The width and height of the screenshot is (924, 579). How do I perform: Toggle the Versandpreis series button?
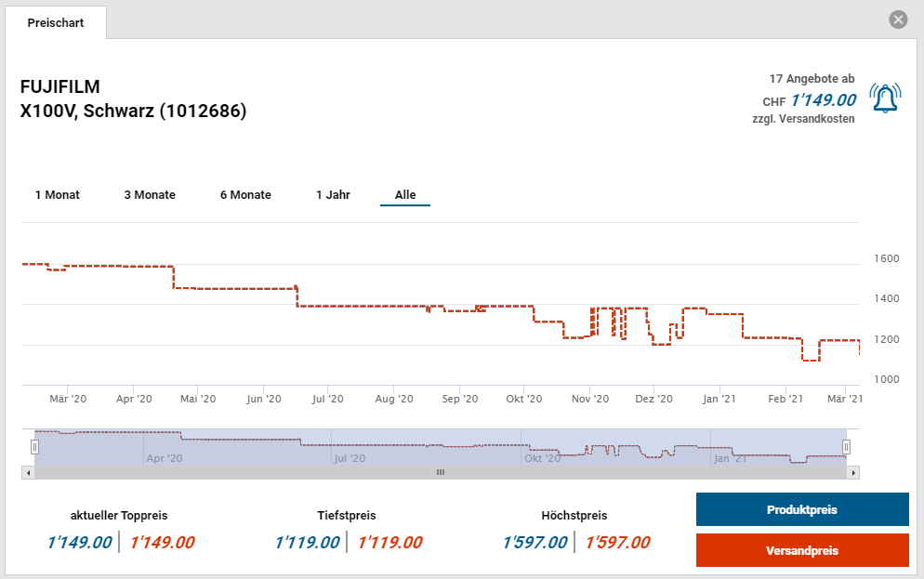801,550
